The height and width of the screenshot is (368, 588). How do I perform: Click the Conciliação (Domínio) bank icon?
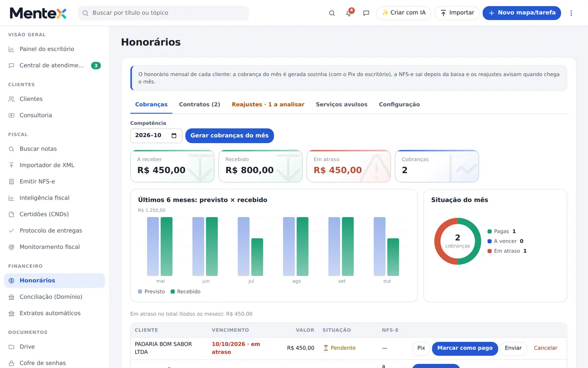click(x=11, y=297)
